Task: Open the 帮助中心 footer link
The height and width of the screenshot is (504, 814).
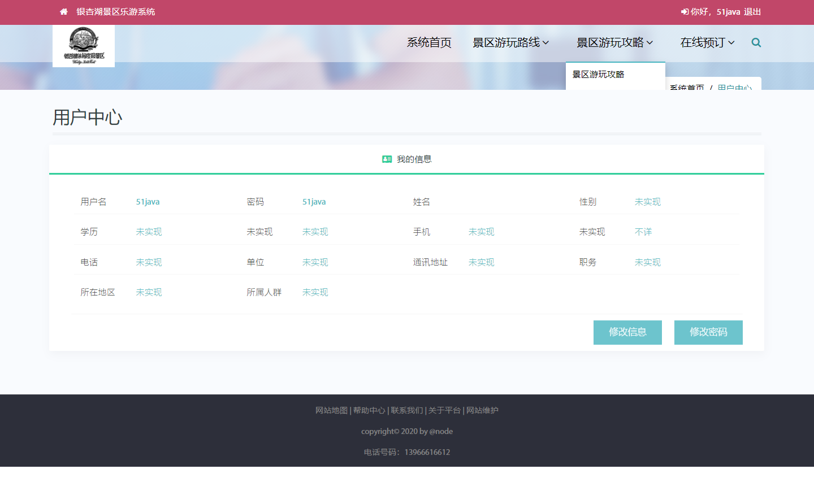Action: pos(369,410)
